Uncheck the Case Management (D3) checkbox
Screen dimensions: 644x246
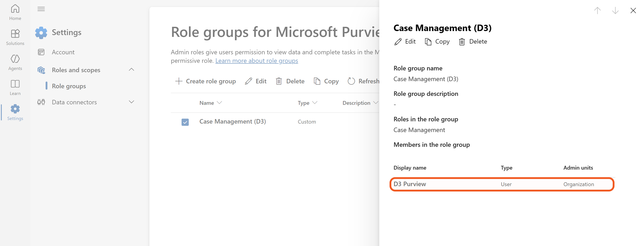pyautogui.click(x=185, y=122)
